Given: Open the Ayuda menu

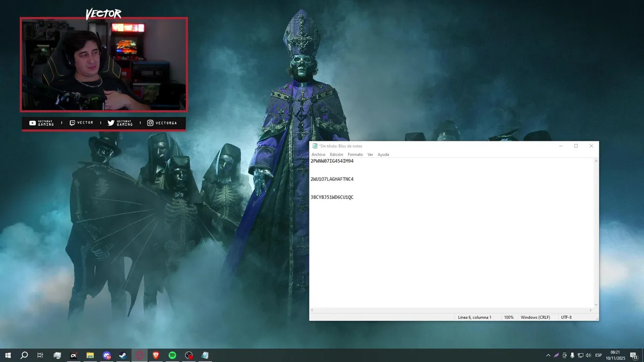Looking at the screenshot, I should 383,154.
